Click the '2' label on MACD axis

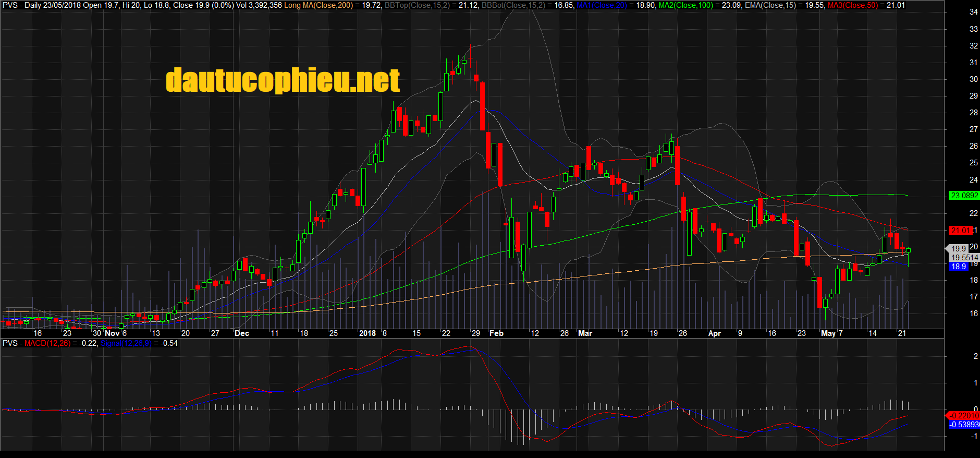(975, 356)
